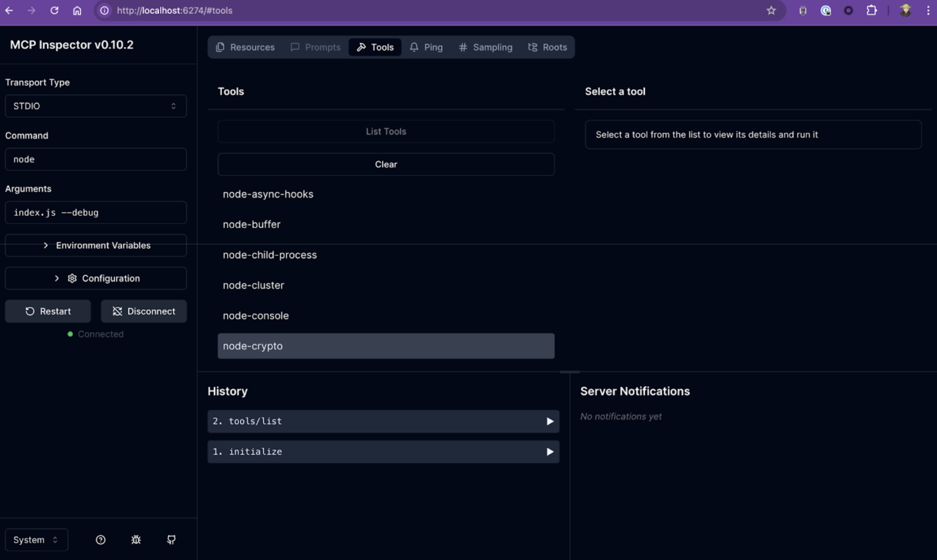
Task: Click the MCP Inspector v0.10.2 title
Action: click(x=72, y=45)
